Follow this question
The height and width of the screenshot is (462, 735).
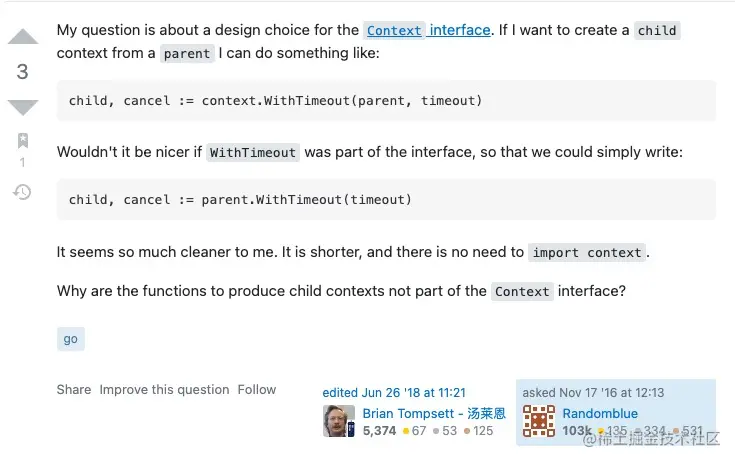257,390
